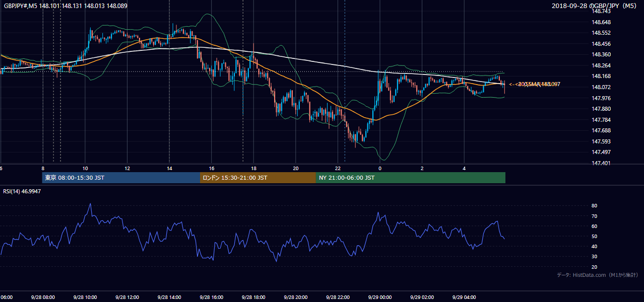Click the 2018-09-28 GBP/JPY (M5) header label
Screen dimensions: 644x302
595,6
